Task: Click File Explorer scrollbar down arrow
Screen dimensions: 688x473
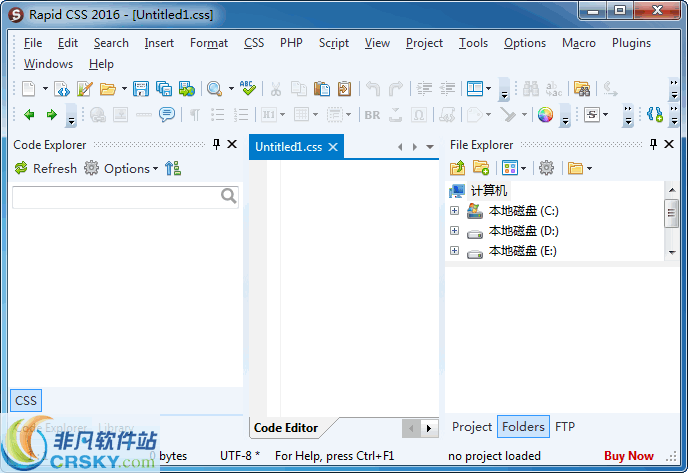Action: [x=672, y=252]
